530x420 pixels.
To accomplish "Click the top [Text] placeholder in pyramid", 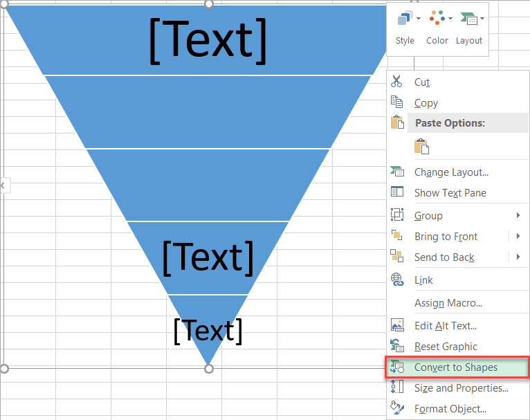I will coord(208,41).
